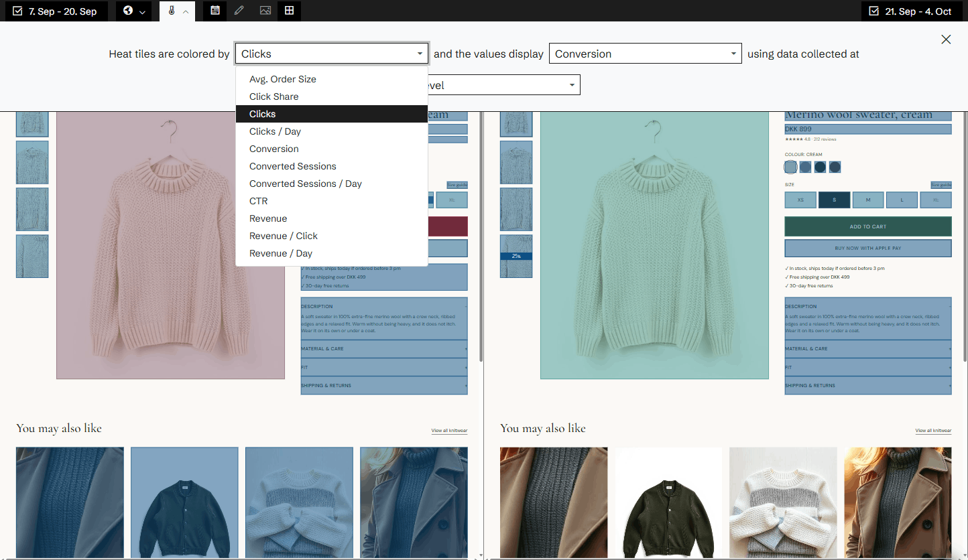Click the 'Heat tiles are colored by' Clicks combo box
Image resolution: width=968 pixels, height=560 pixels.
pyautogui.click(x=332, y=54)
